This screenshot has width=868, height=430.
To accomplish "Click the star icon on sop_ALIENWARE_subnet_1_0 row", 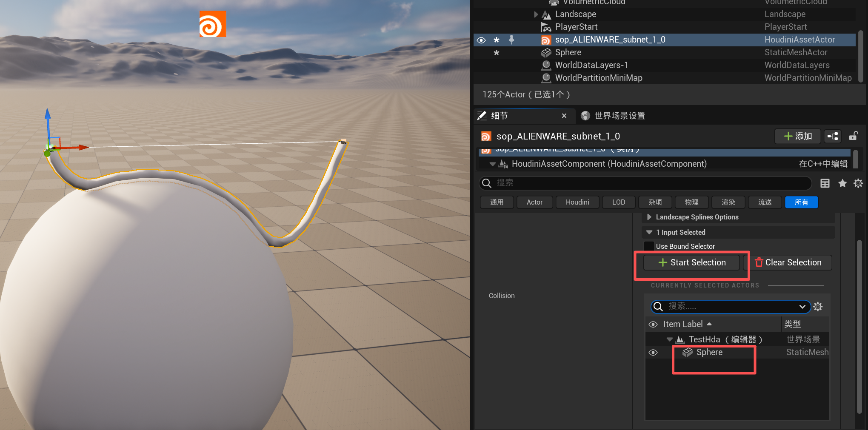I will click(496, 40).
